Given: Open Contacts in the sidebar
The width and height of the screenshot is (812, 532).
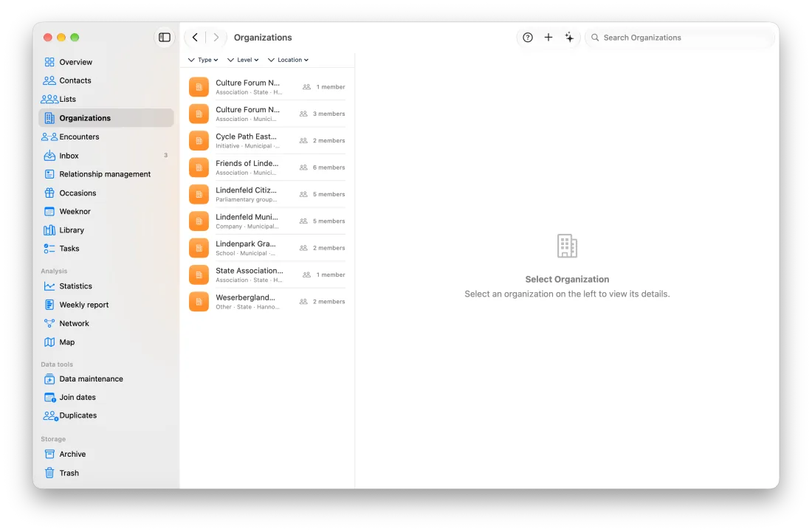Looking at the screenshot, I should [x=106, y=80].
